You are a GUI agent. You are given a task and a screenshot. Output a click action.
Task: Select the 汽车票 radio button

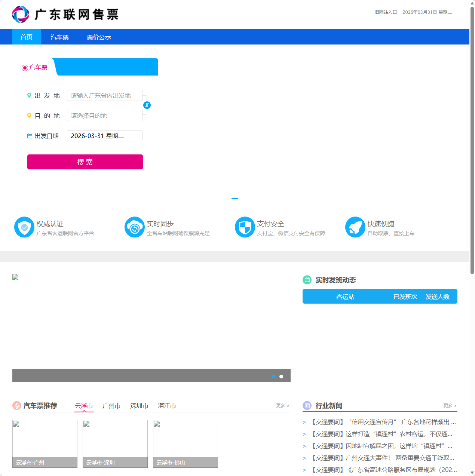click(25, 67)
